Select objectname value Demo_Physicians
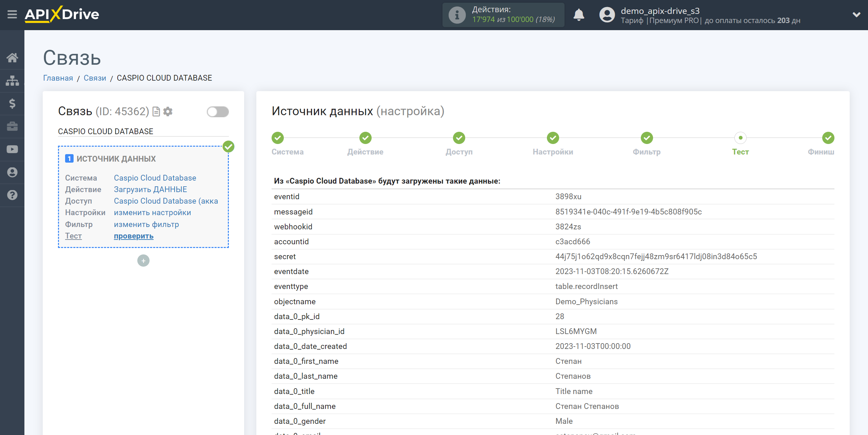Viewport: 868px width, 435px height. 586,302
